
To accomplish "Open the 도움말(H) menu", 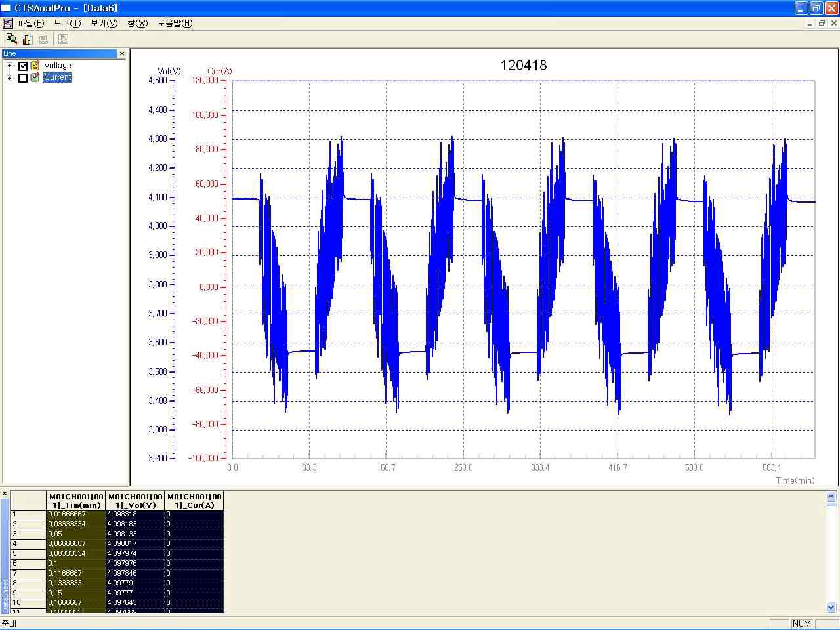I will point(175,23).
